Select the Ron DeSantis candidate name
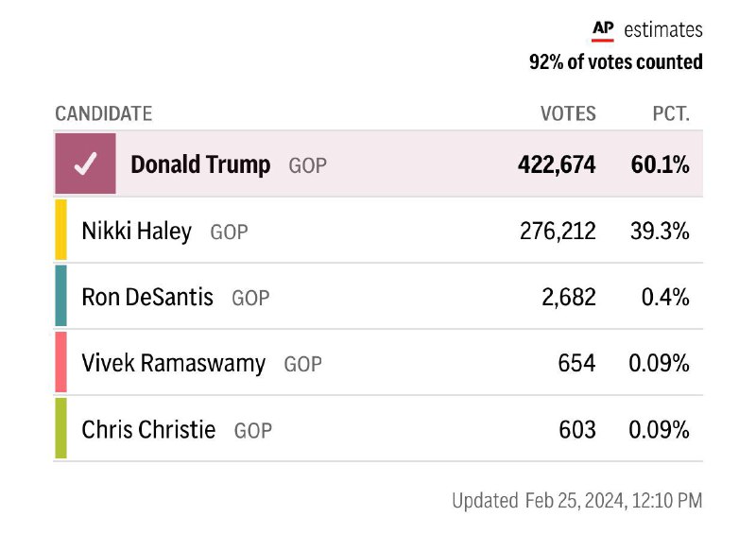Screen dimensions: 756x534 [147, 297]
